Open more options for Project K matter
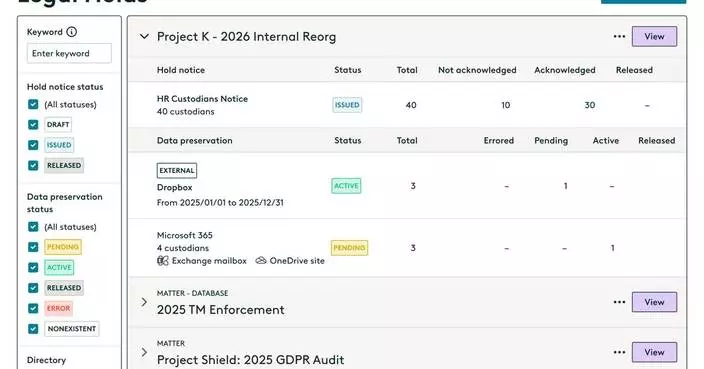The height and width of the screenshot is (369, 704). tap(619, 36)
